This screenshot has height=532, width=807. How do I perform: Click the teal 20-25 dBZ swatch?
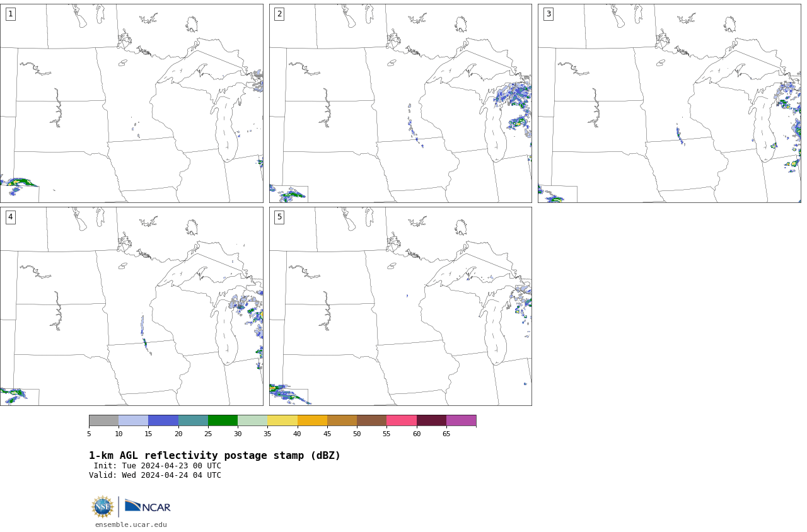coord(193,420)
